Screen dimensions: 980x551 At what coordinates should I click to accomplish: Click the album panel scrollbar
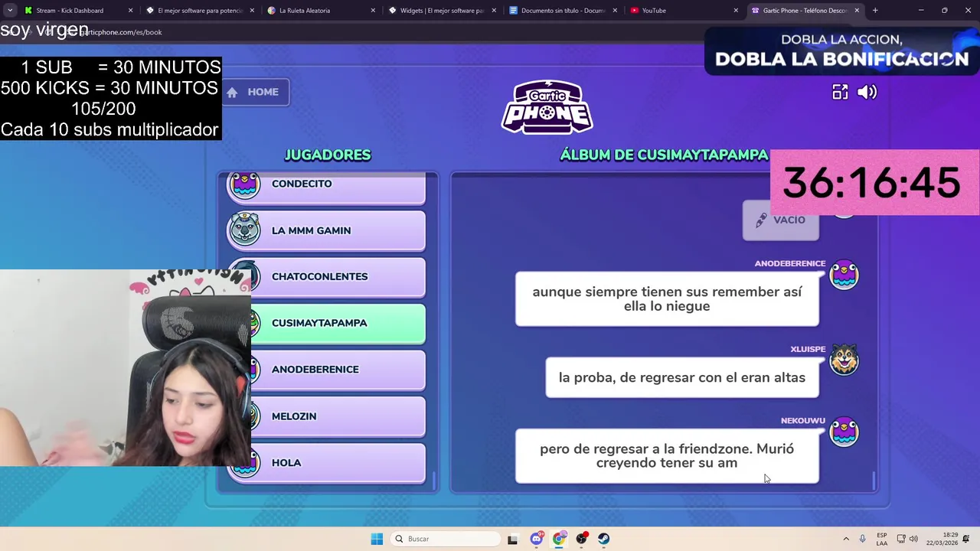coord(874,481)
